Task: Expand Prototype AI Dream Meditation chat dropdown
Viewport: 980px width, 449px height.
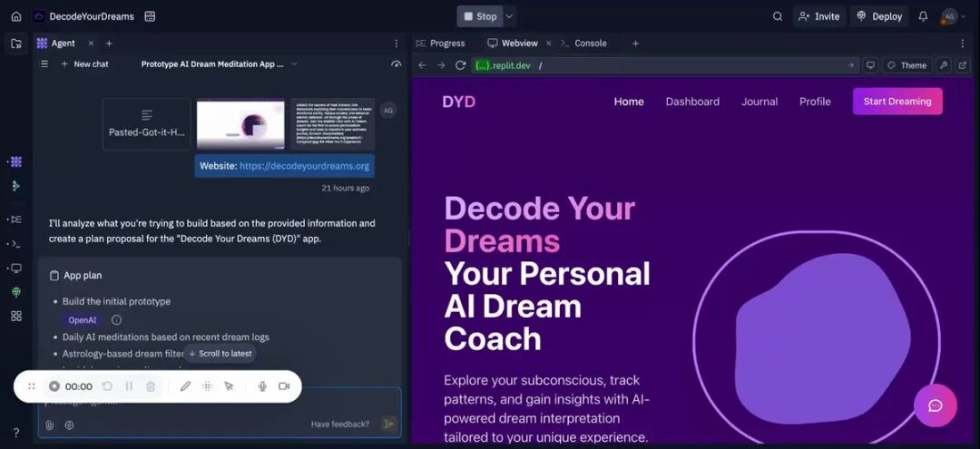Action: 294,63
